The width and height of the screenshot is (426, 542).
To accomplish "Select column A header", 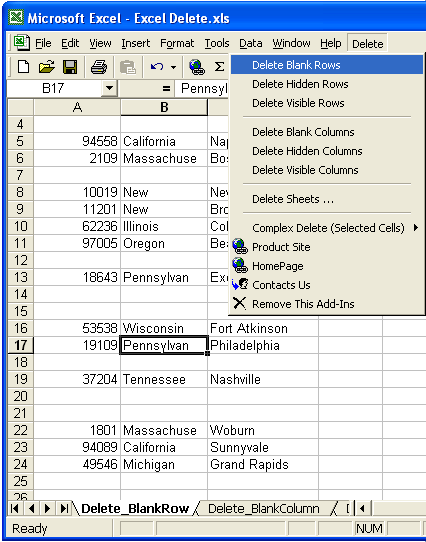I will pos(77,107).
